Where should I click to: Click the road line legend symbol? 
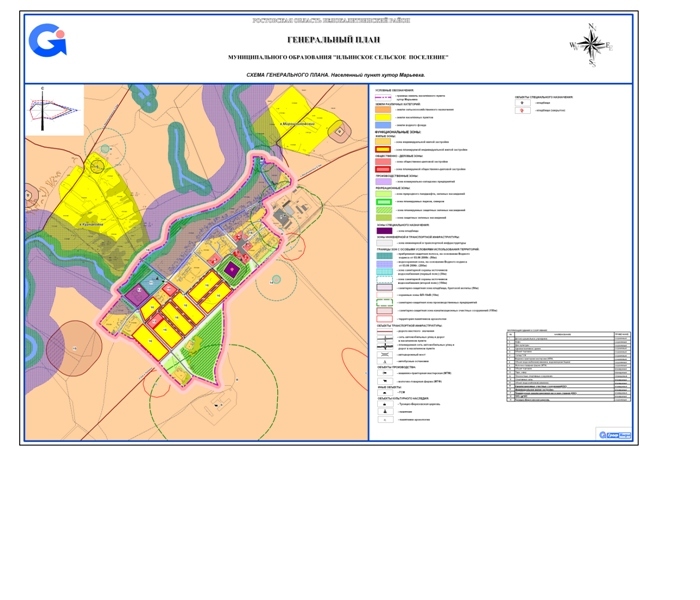tap(383, 331)
